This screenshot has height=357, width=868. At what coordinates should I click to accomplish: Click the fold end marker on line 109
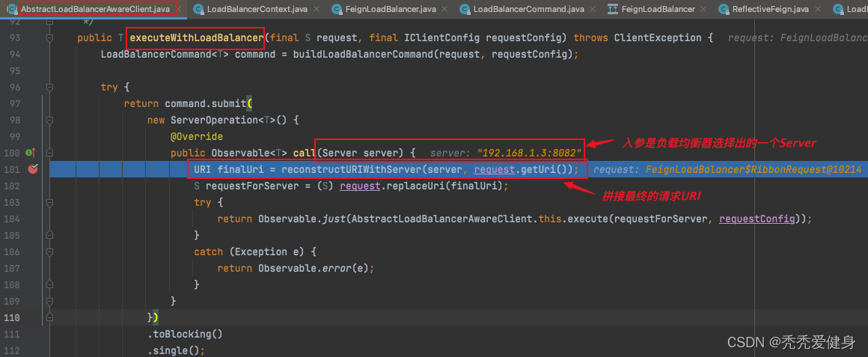click(x=50, y=301)
